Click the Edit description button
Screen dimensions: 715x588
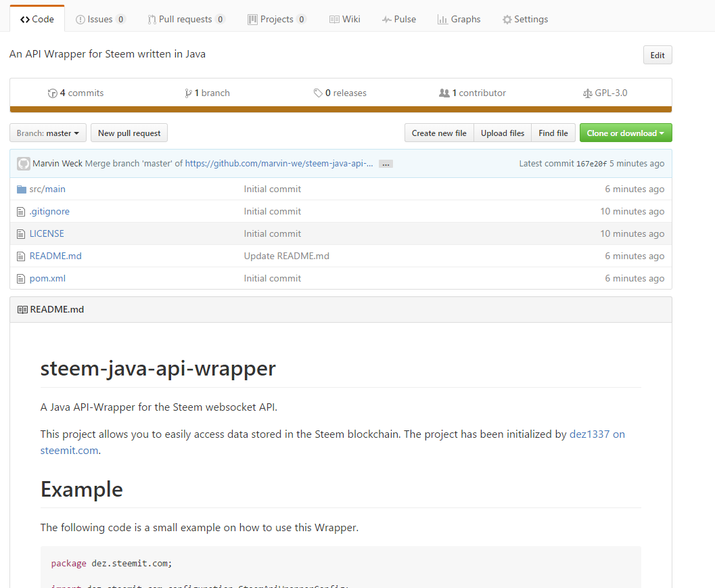(657, 55)
